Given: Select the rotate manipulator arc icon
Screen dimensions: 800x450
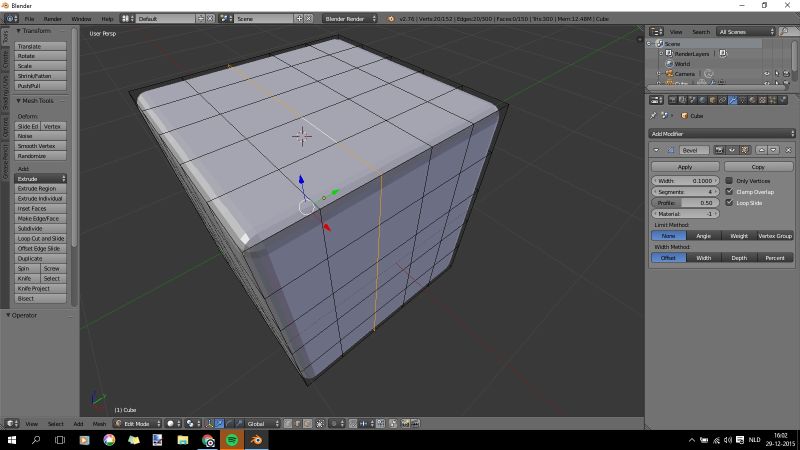Looking at the screenshot, I should tap(230, 423).
